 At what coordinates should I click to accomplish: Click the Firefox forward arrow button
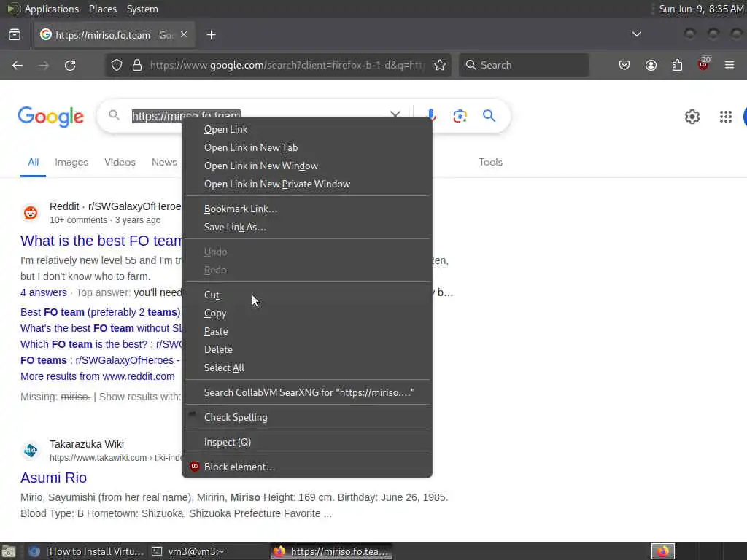(x=44, y=65)
